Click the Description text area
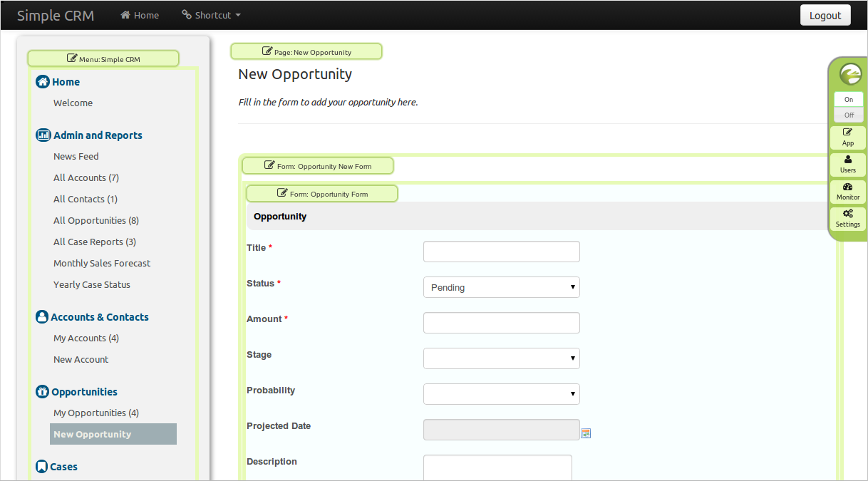Screen dimensions: 868x481 click(497, 467)
